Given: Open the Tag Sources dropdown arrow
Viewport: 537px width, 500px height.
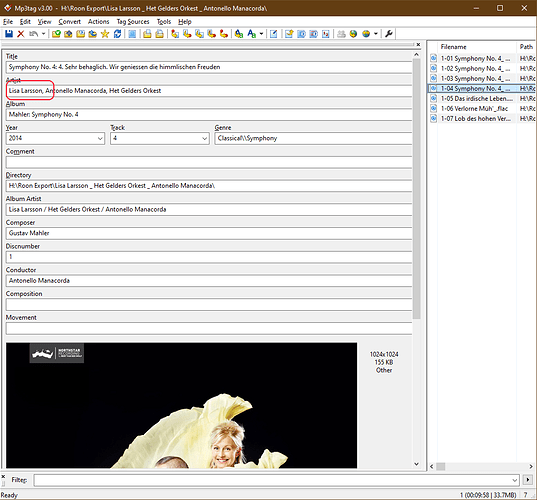Looking at the screenshot, I should (376, 34).
